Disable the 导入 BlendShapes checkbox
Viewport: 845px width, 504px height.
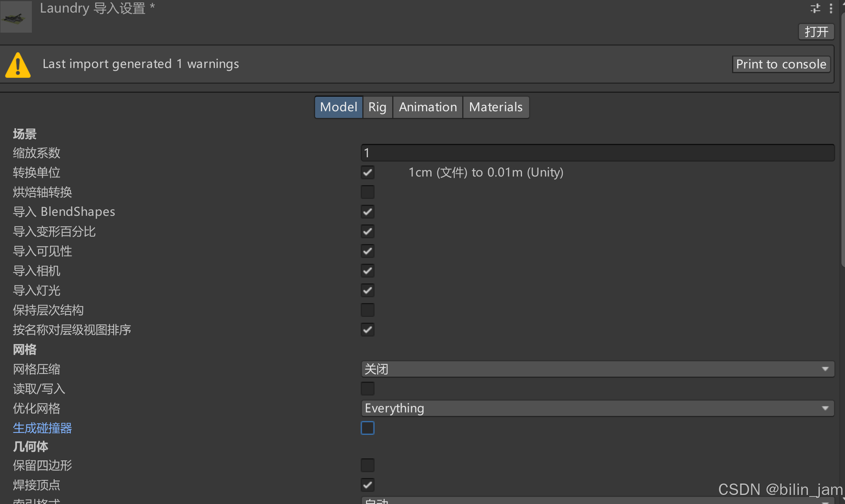(x=367, y=212)
